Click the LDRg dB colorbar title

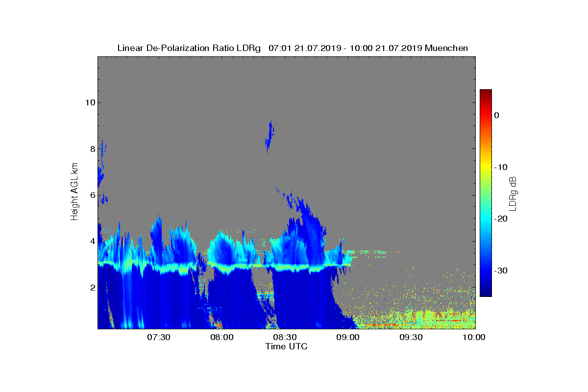(x=513, y=193)
